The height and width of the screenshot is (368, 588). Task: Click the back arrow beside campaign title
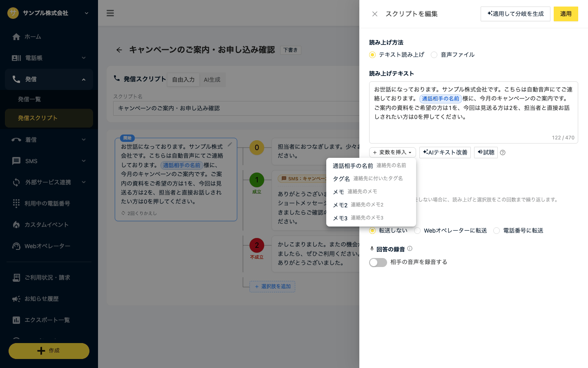(119, 50)
